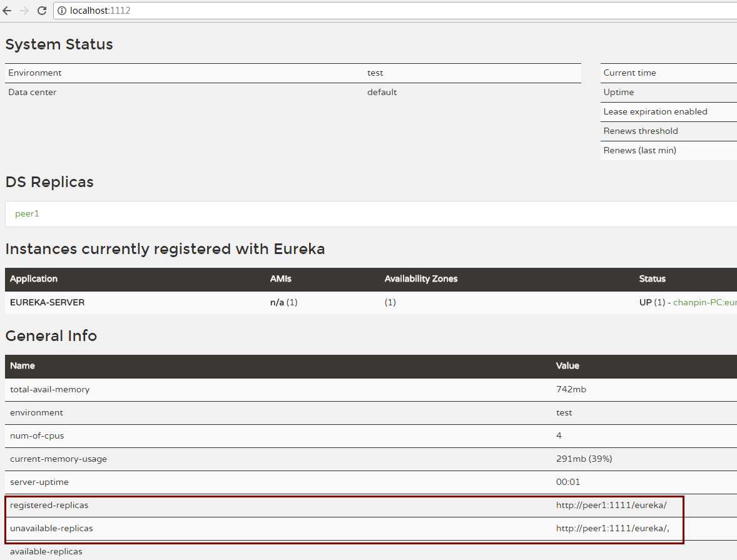Click the total-avail-memory row
Image resolution: width=737 pixels, height=560 pixels.
371,389
